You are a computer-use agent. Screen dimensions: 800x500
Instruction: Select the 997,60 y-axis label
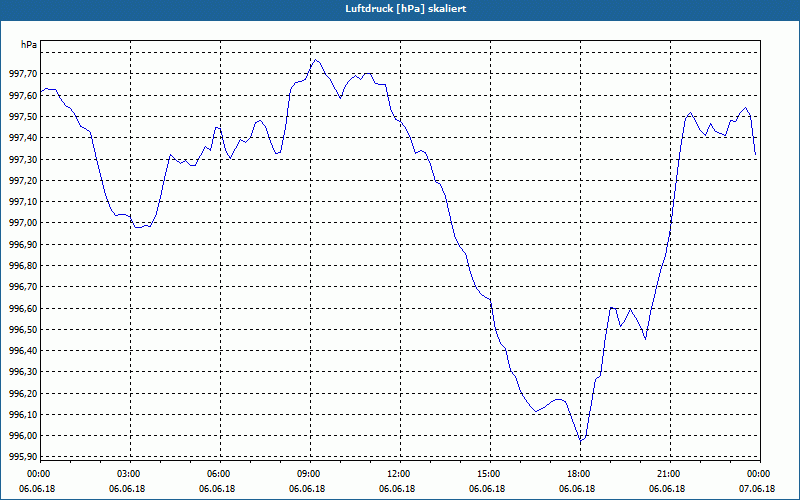[23, 95]
